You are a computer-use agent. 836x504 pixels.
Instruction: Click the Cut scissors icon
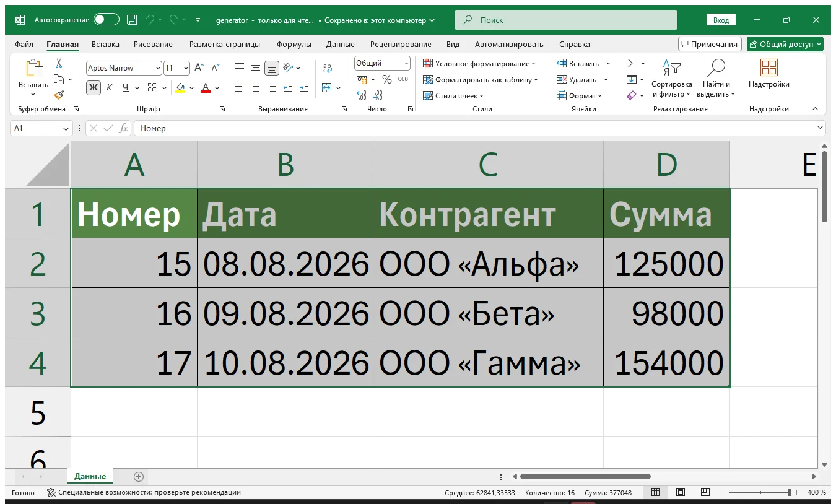click(x=59, y=64)
